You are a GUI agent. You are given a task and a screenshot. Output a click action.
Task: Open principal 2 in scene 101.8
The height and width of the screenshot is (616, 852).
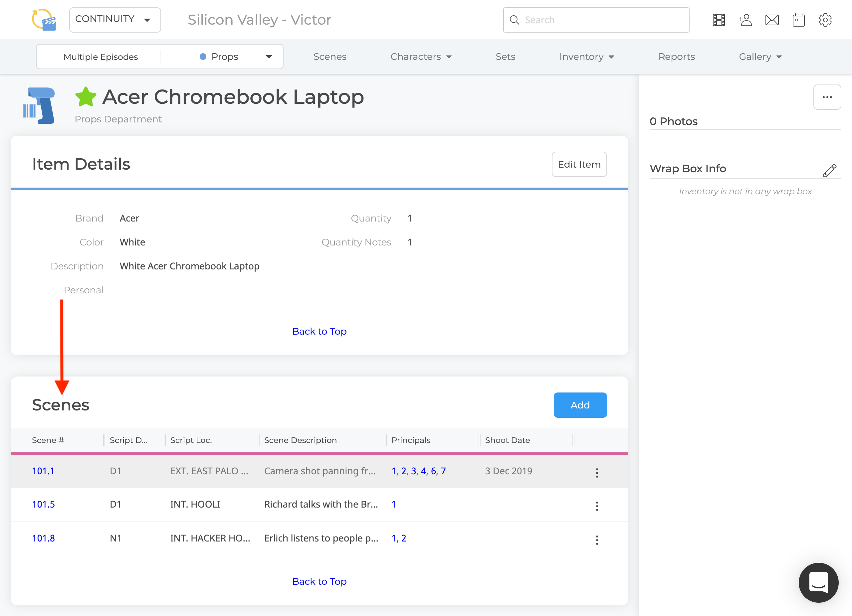tap(403, 538)
